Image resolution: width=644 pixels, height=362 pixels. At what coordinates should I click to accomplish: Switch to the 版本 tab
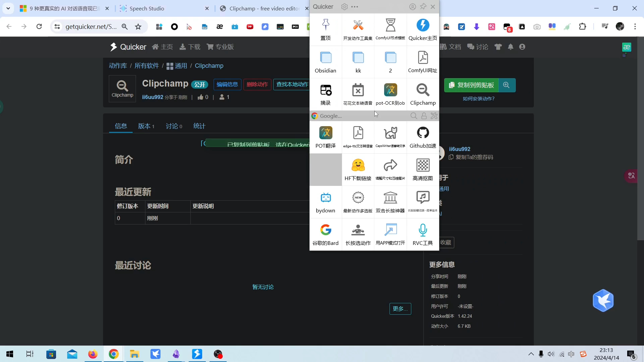click(x=145, y=126)
